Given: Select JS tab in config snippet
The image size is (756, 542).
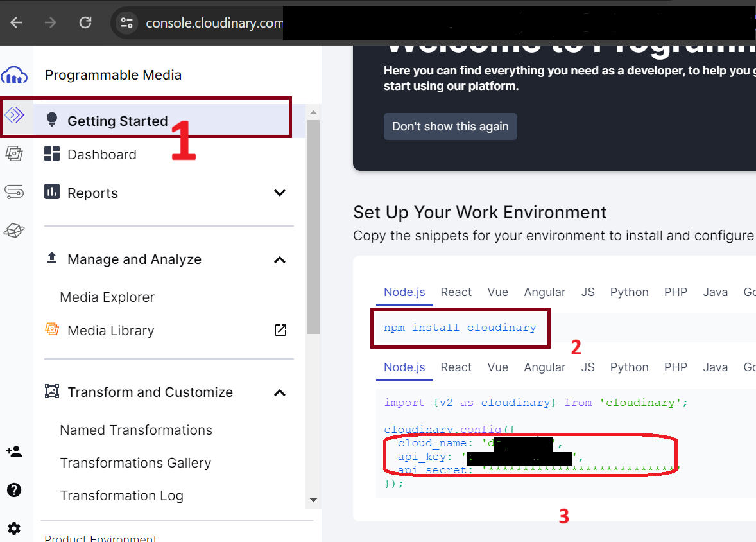Looking at the screenshot, I should tap(588, 368).
